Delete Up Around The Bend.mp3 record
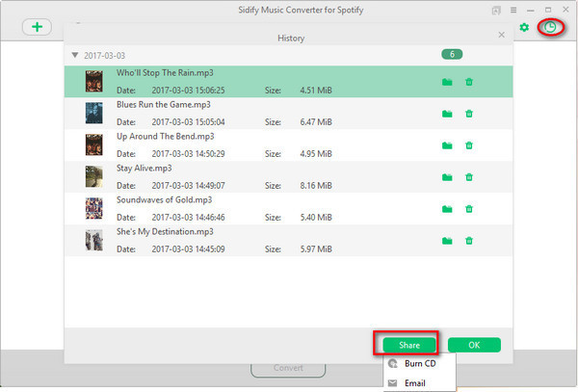This screenshot has width=578, height=392. click(x=469, y=145)
